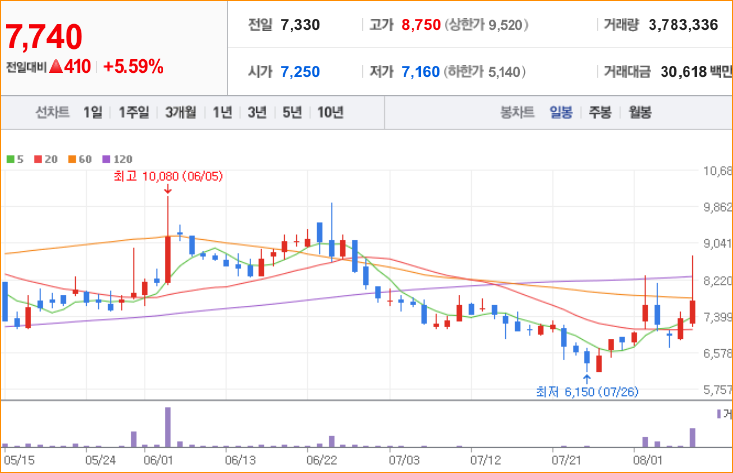Click the 상한가 9,520 text
Viewport: 733px width, 473px height.
[486, 25]
